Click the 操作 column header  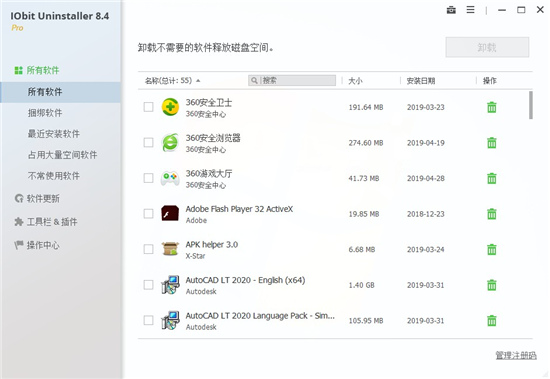[x=490, y=81]
